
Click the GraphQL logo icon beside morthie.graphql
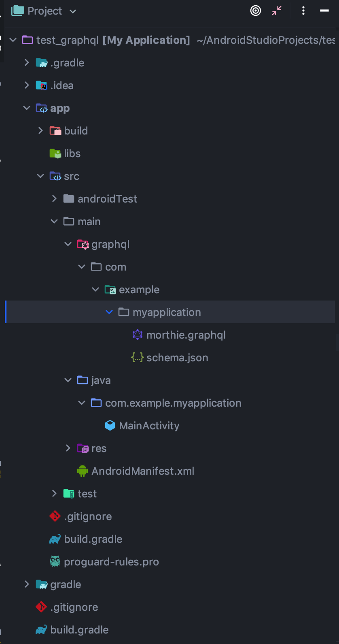pyautogui.click(x=137, y=335)
